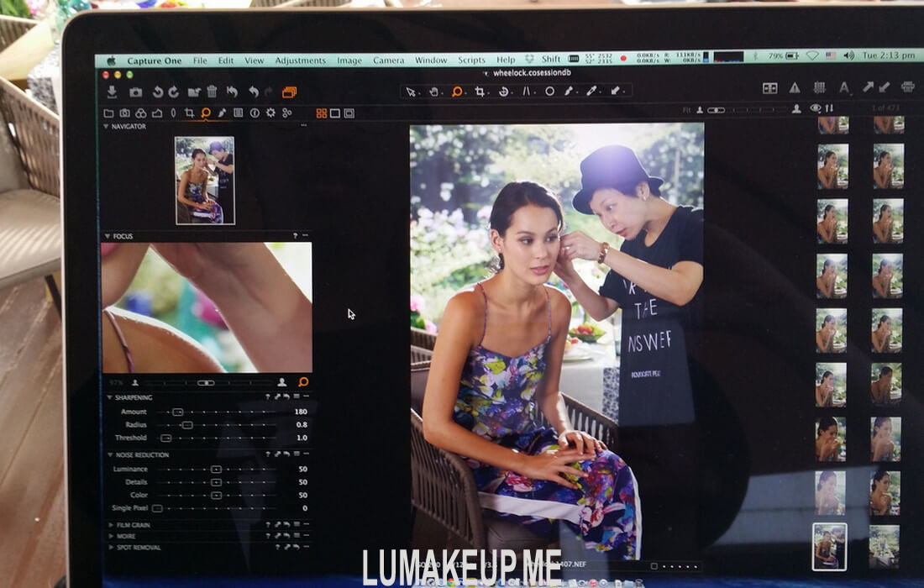
Task: Click the Print icon at far right
Action: point(907,87)
